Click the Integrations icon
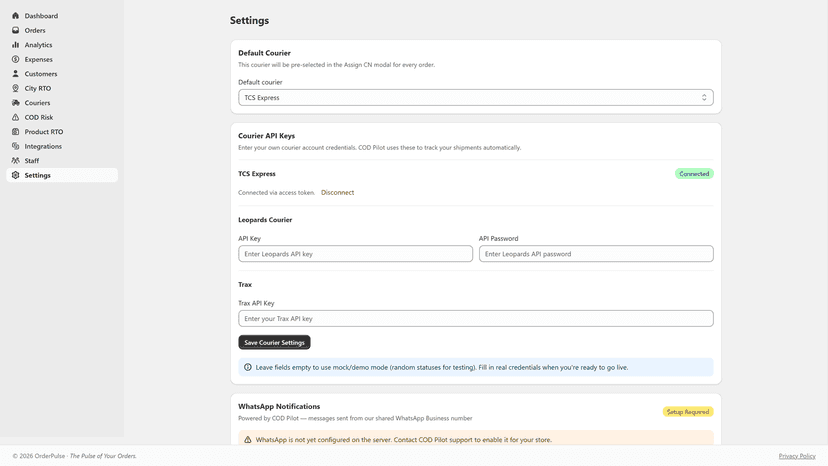 (x=15, y=146)
